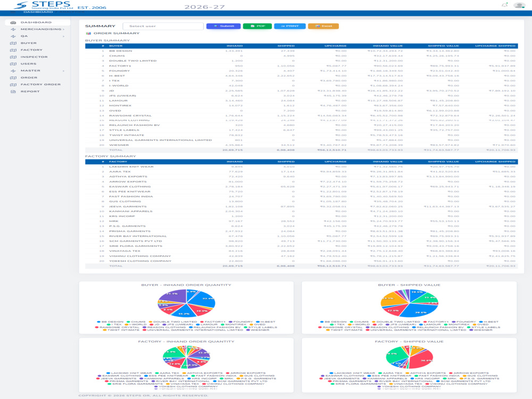This screenshot has height=399, width=532.
Task: Select the RIVER BAY INTERNATIONAL factory row
Action: pos(301,236)
